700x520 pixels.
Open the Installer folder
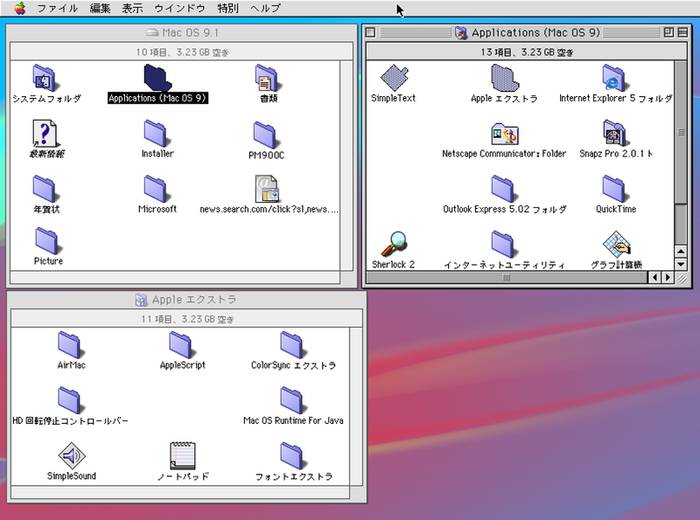(x=155, y=133)
